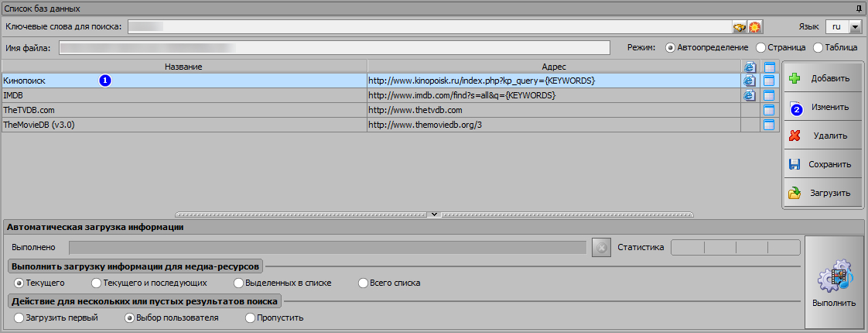This screenshot has height=333, width=868.
Task: Click the window icon in TheMovieDB row
Action: point(769,125)
